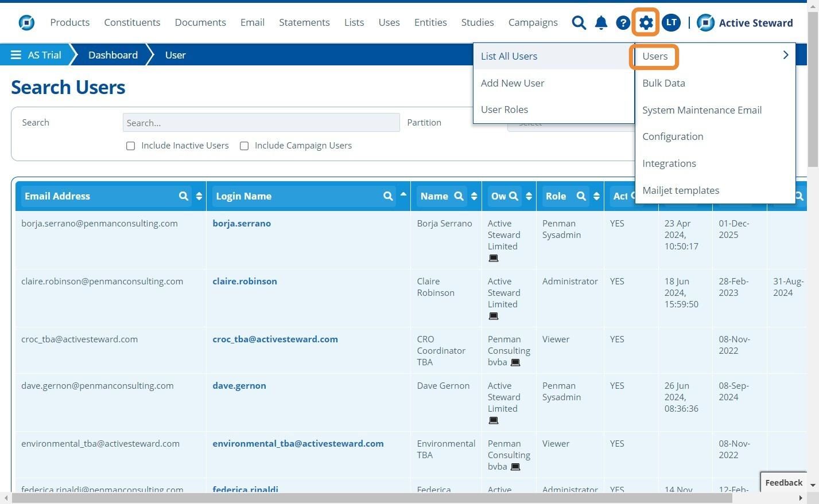
Task: Click laptop icon in borja.serrano row
Action: click(494, 258)
